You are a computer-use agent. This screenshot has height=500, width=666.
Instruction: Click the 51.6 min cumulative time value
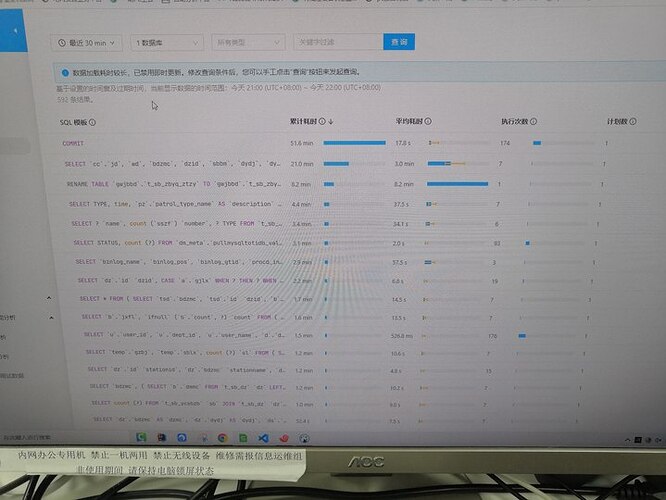pyautogui.click(x=302, y=143)
